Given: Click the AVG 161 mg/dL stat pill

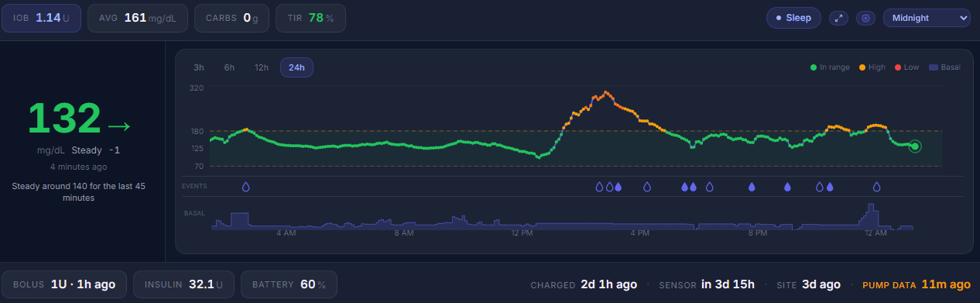Looking at the screenshot, I should click(x=138, y=18).
